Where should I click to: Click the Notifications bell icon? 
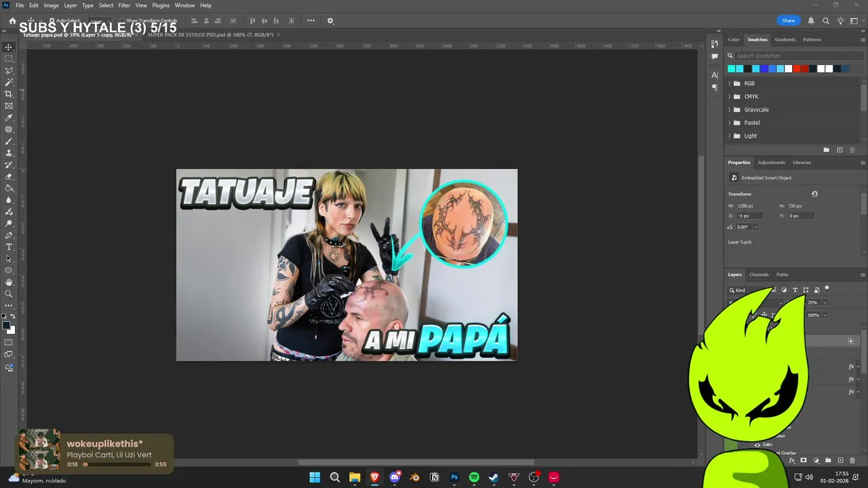pos(811,20)
